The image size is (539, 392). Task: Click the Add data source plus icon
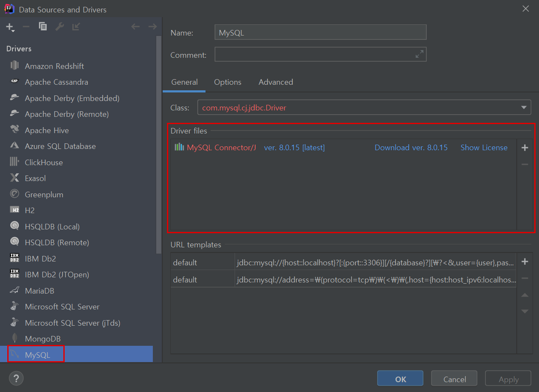click(x=10, y=27)
